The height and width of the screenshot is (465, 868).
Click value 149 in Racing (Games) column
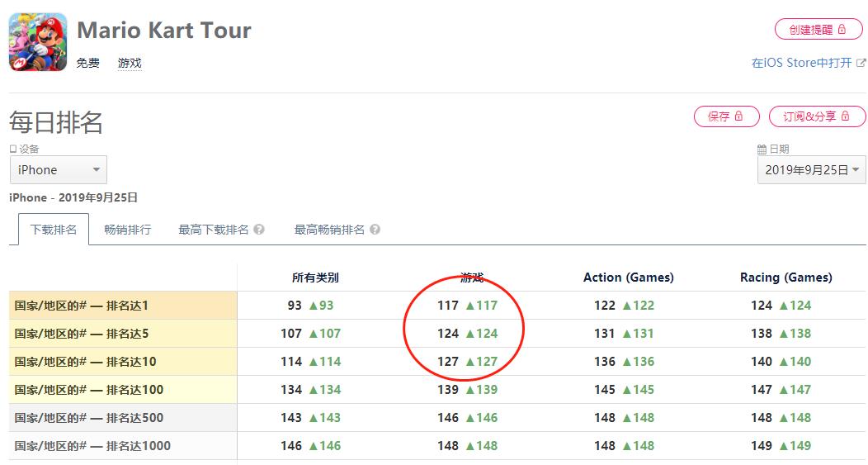(762, 446)
